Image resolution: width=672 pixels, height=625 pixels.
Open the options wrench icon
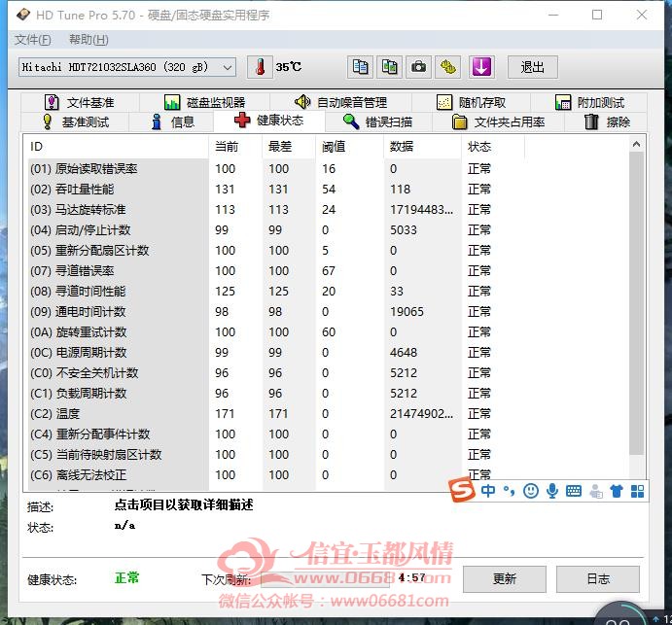click(448, 67)
